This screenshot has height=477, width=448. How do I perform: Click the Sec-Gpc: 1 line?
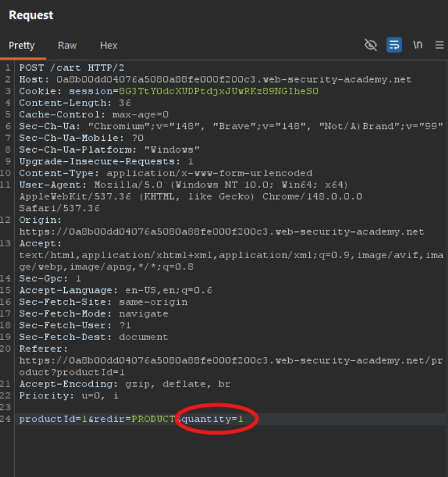tap(50, 278)
